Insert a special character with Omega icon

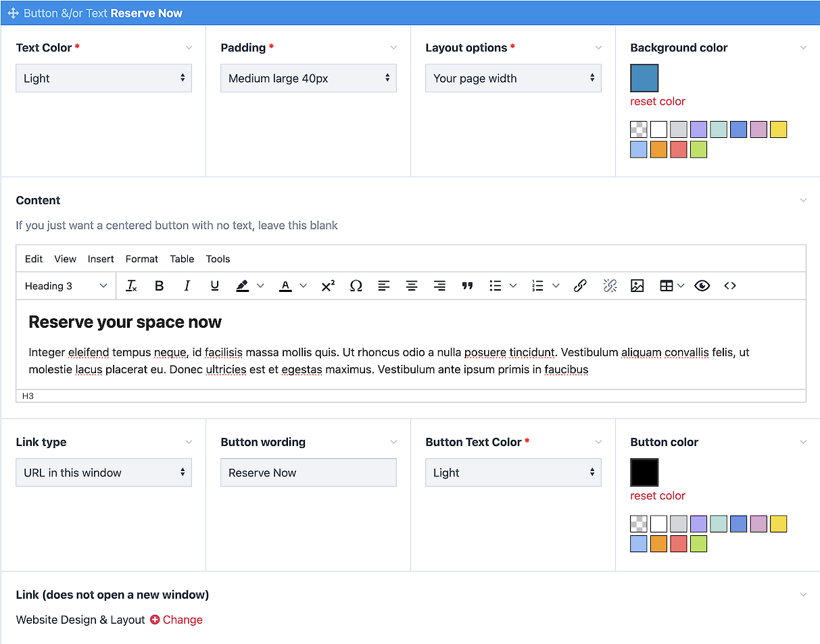tap(356, 286)
